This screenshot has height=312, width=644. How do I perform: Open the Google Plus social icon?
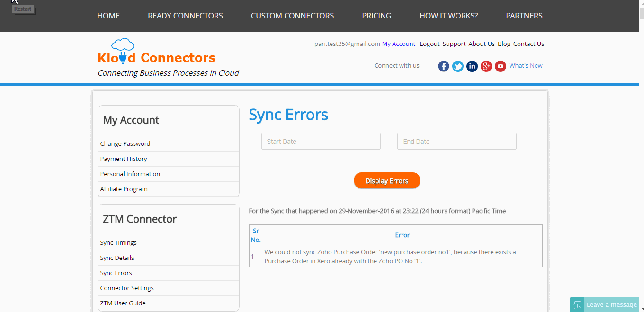(x=486, y=66)
